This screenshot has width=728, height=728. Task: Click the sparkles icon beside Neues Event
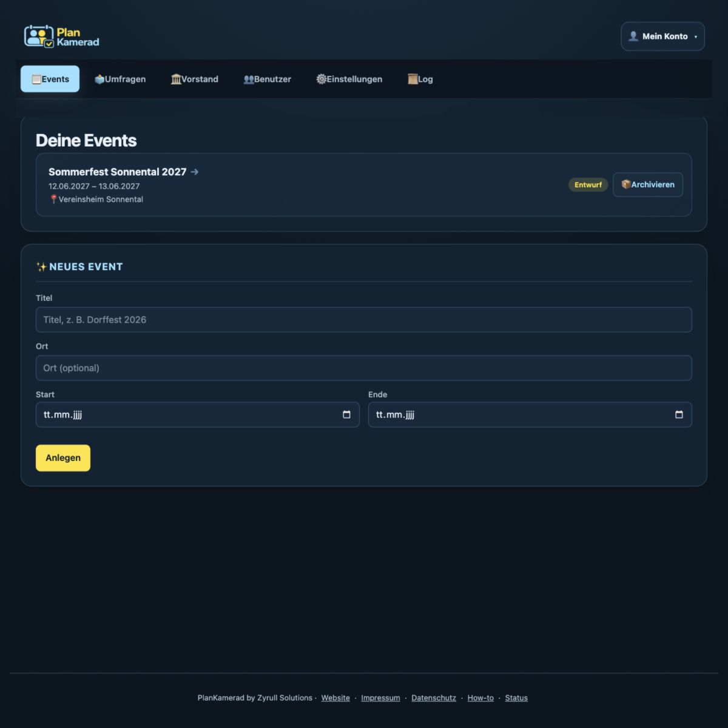[x=41, y=267]
